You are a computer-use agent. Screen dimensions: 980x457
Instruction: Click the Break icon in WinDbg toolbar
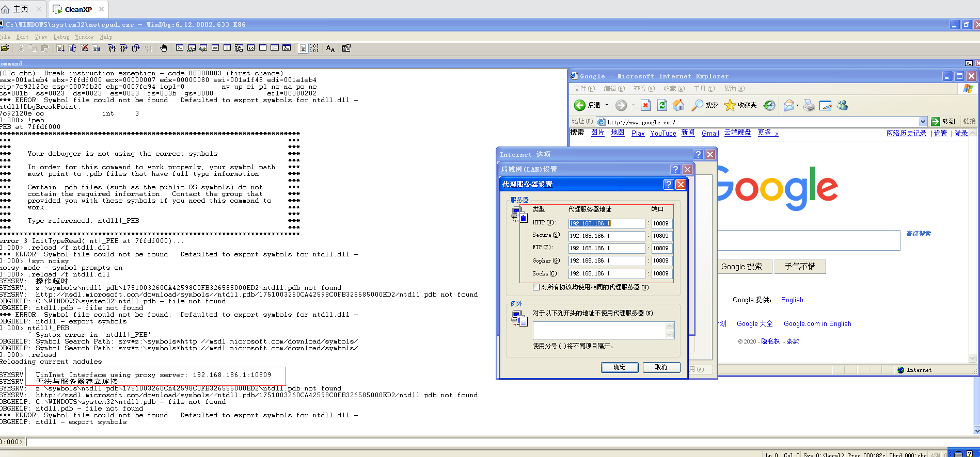pos(97,48)
